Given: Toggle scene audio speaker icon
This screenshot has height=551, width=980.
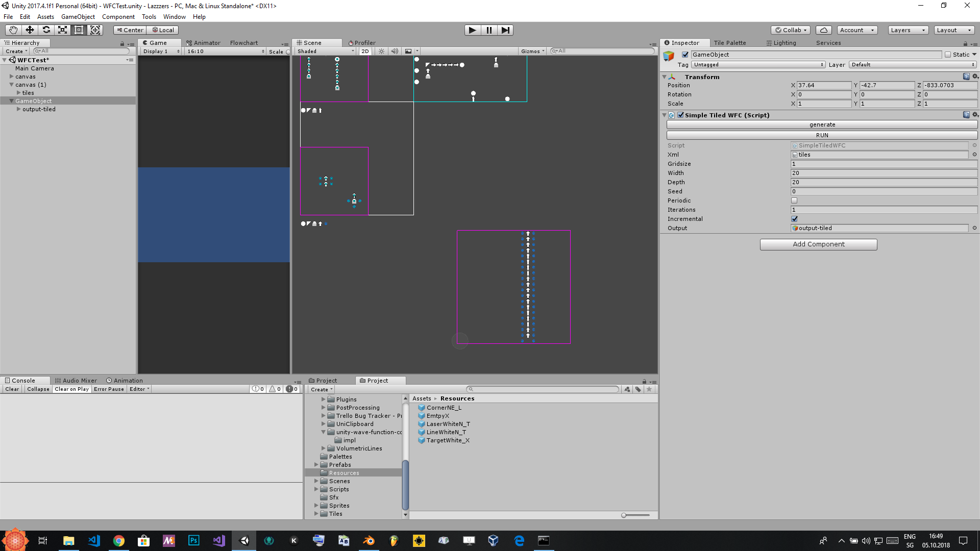Looking at the screenshot, I should point(394,51).
